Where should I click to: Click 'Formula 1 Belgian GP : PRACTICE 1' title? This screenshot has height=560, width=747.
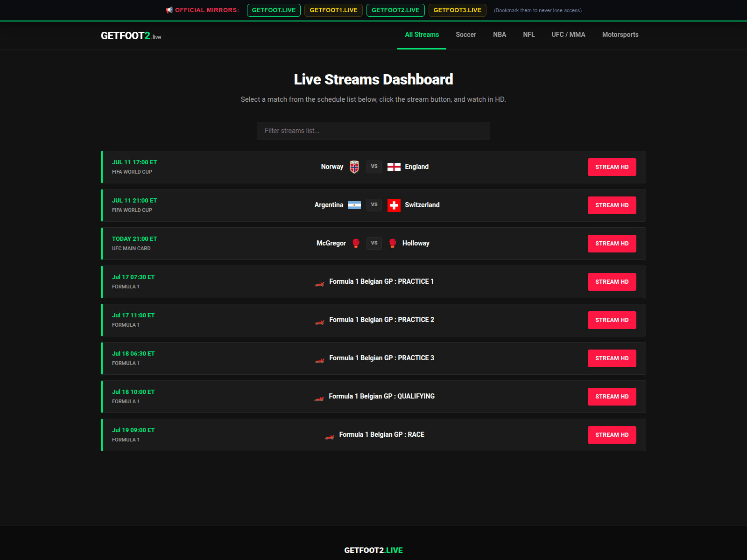(381, 281)
